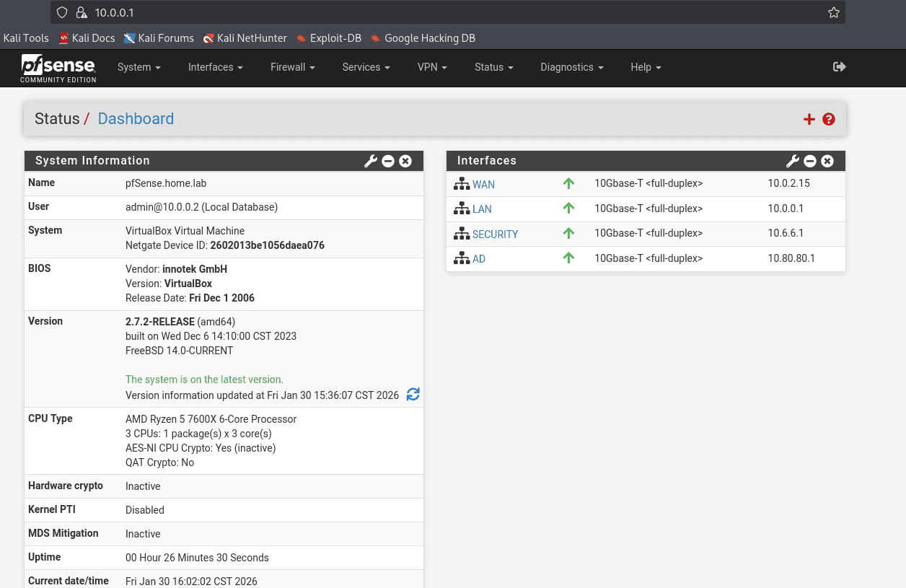Viewport: 906px width, 588px height.
Task: Close the System Information widget
Action: [x=405, y=161]
